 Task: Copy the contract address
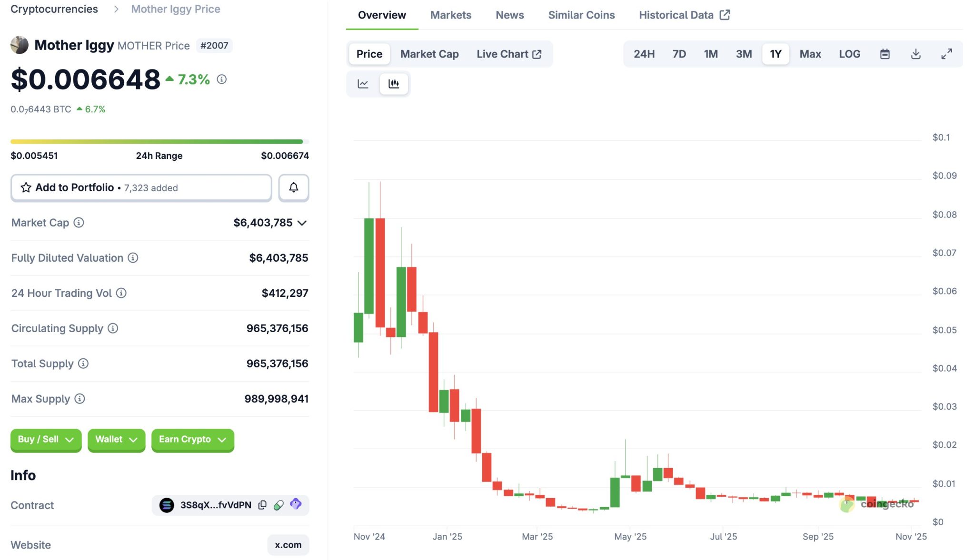click(262, 505)
